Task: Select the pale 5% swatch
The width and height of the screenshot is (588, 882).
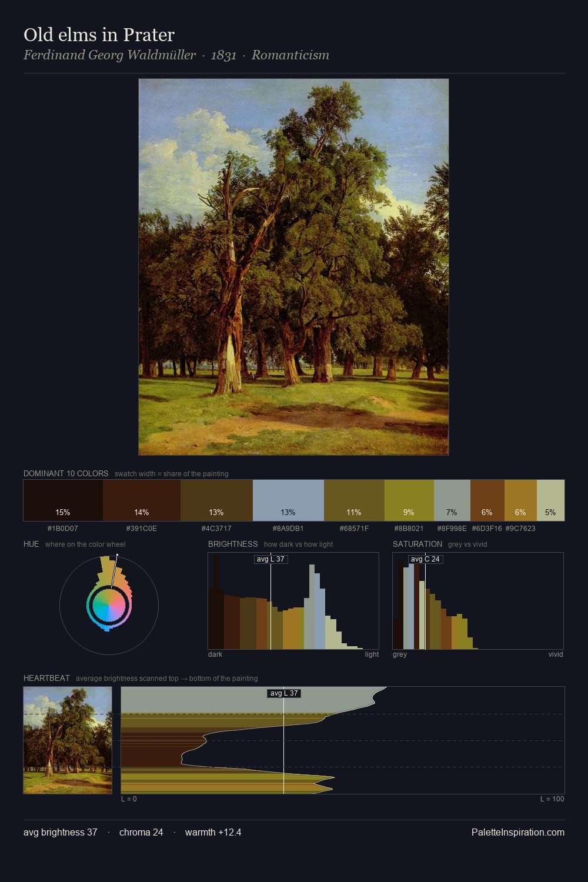Action: coord(550,500)
